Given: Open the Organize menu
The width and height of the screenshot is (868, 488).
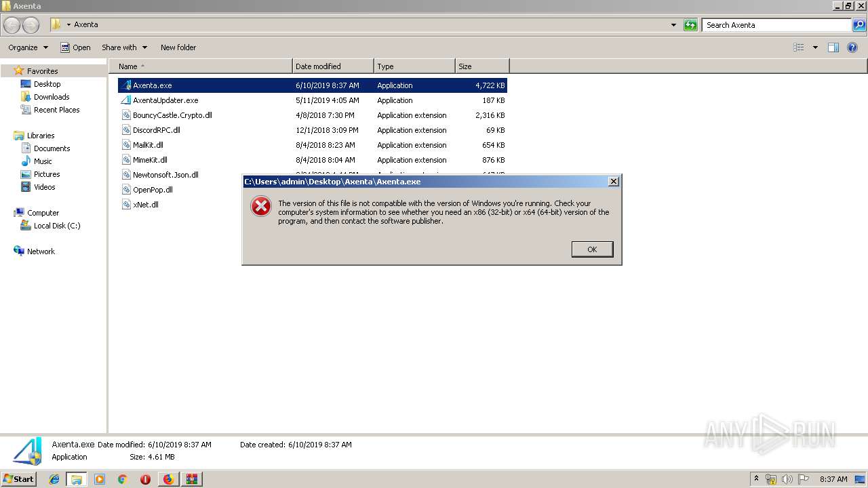Looking at the screenshot, I should tap(28, 47).
